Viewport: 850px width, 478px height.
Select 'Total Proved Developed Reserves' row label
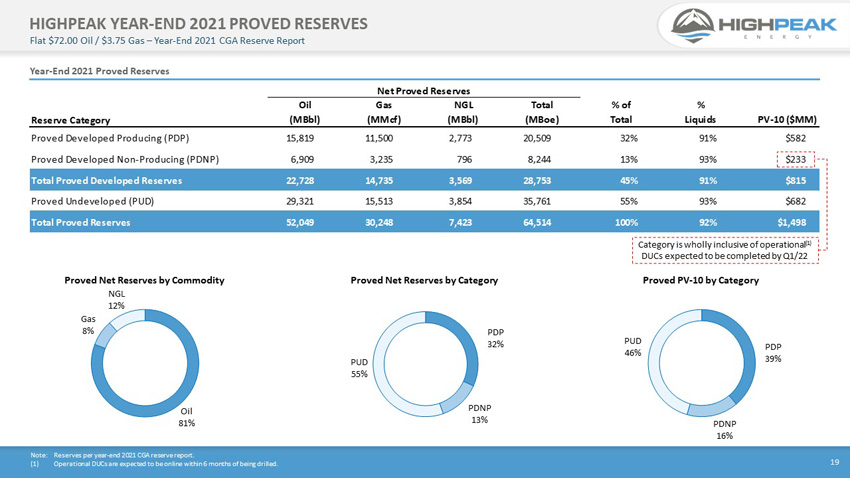[x=106, y=180]
